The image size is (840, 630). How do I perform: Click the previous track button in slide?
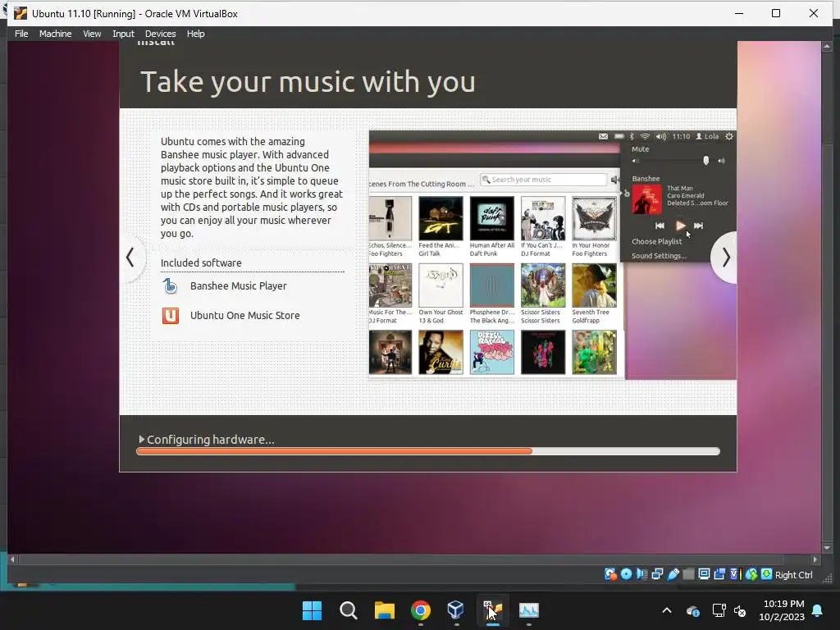pos(660,226)
